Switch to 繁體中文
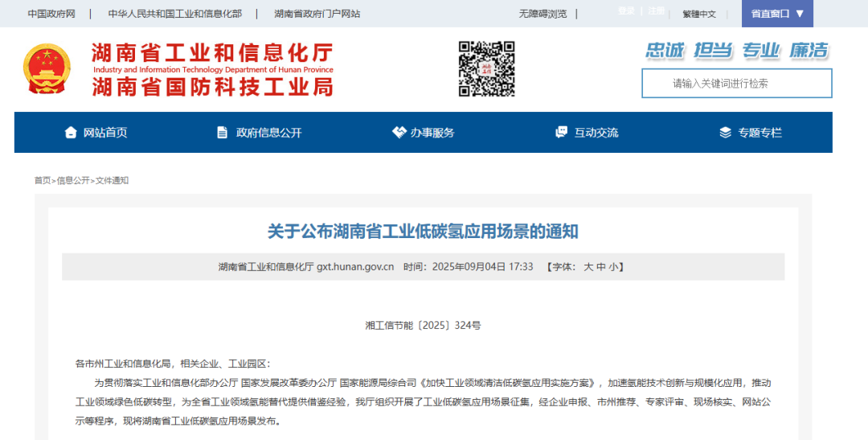Image resolution: width=868 pixels, height=440 pixels. (699, 14)
